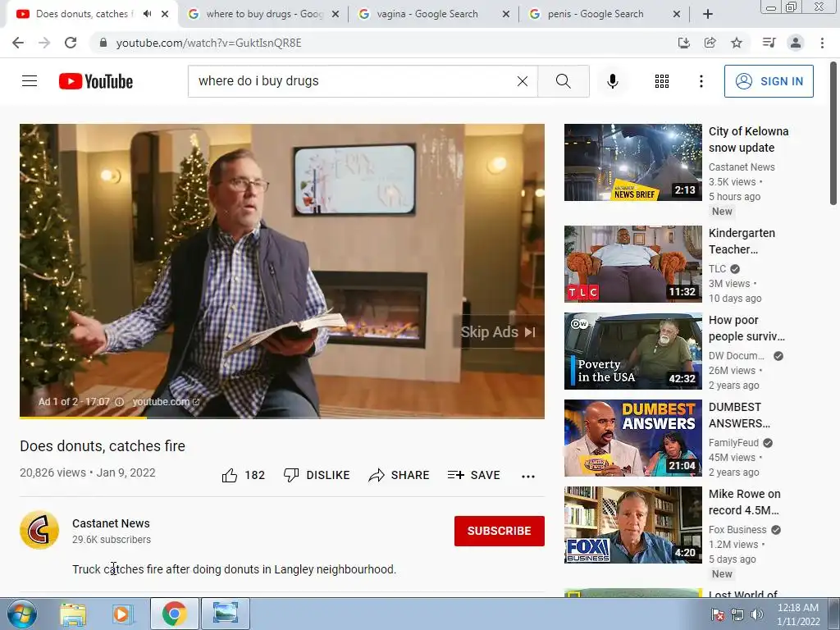Viewport: 840px width, 630px height.
Task: Open the picture window taskbar button
Action: 225,614
